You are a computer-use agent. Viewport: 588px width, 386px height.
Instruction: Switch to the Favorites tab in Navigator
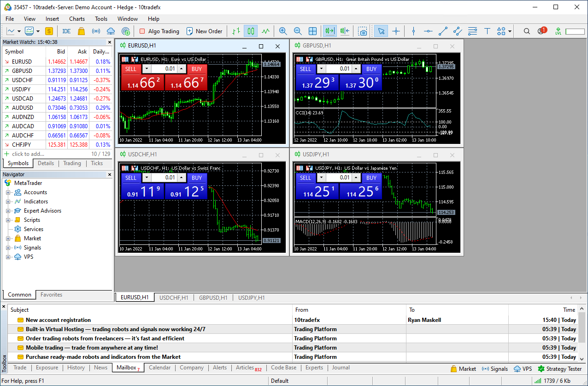point(51,295)
